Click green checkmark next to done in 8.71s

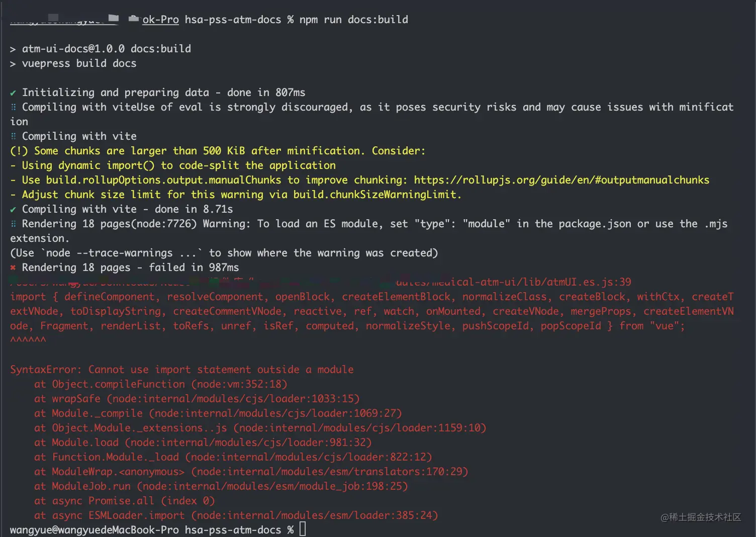tap(13, 210)
